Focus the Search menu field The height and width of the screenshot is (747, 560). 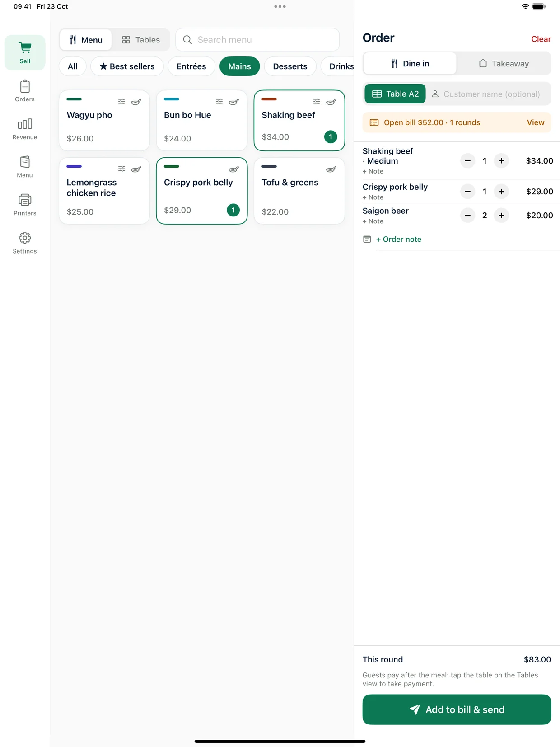tap(257, 40)
